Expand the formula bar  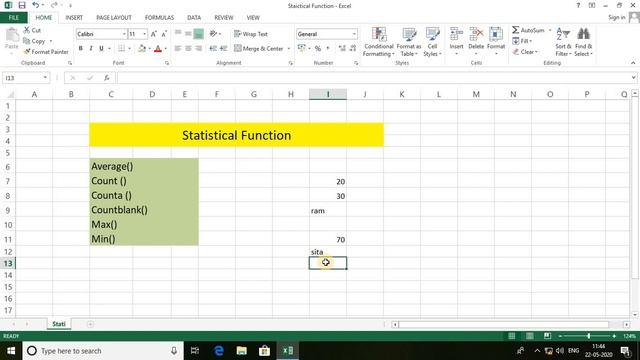pyautogui.click(x=633, y=78)
